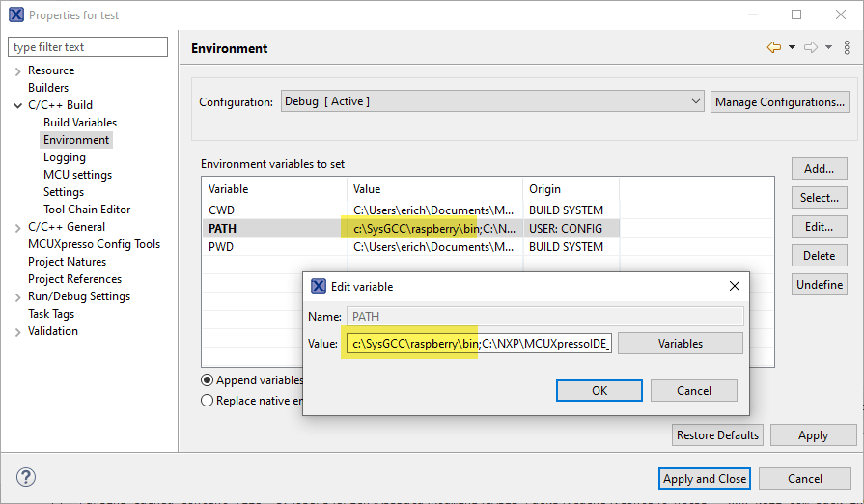Expand the Resource tree node
This screenshot has height=504, width=864.
tap(17, 70)
